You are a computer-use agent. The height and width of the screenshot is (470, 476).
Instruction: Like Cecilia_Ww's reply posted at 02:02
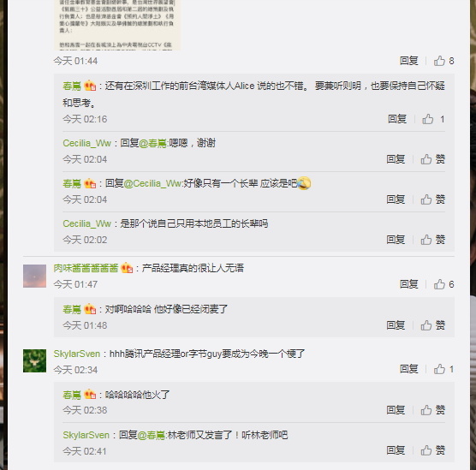coord(432,240)
